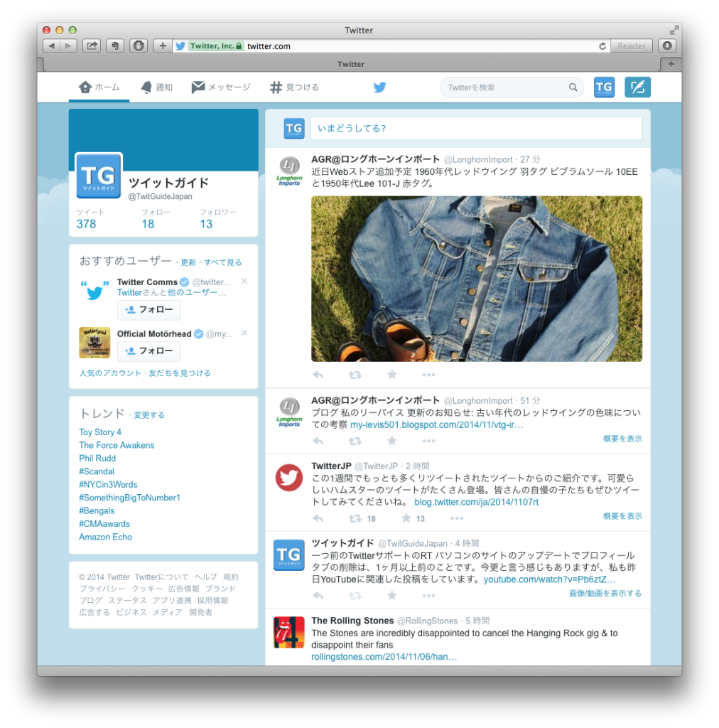Click the 人気のアカウント link

tap(110, 373)
